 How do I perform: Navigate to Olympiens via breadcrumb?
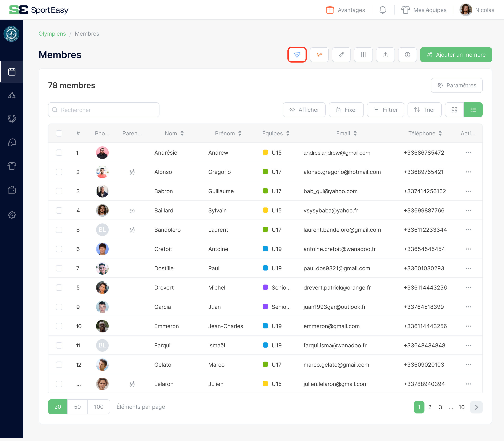(x=52, y=33)
